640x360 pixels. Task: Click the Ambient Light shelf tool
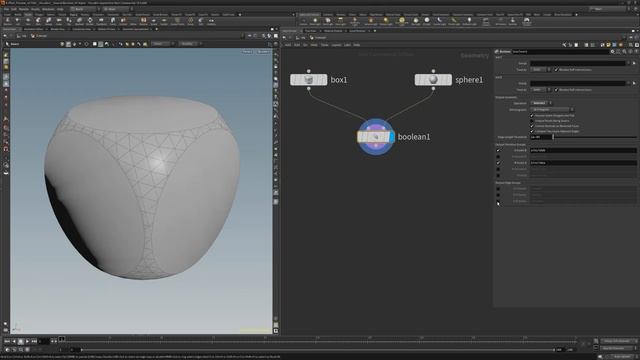coord(469,21)
